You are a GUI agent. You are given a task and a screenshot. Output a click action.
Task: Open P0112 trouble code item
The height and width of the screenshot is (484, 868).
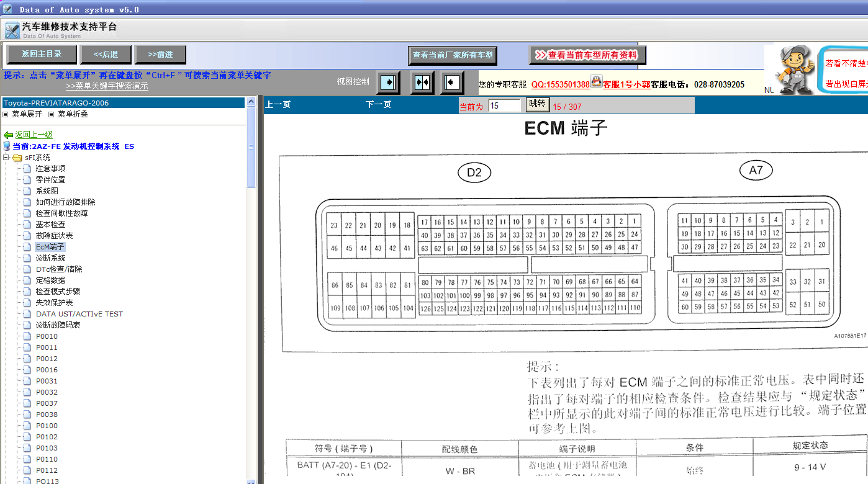(x=47, y=470)
